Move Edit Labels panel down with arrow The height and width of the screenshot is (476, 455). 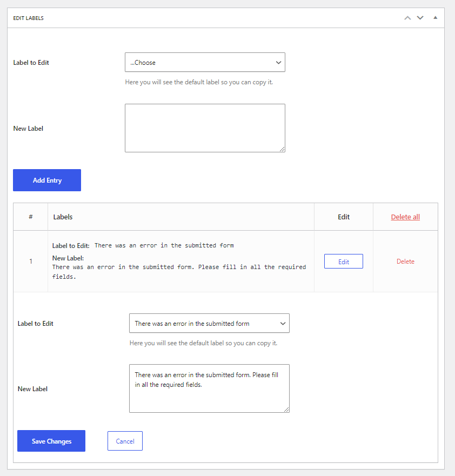420,18
